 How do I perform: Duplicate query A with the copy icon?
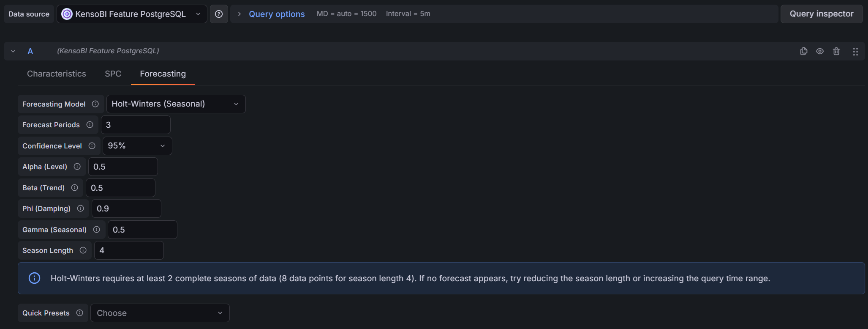coord(804,51)
